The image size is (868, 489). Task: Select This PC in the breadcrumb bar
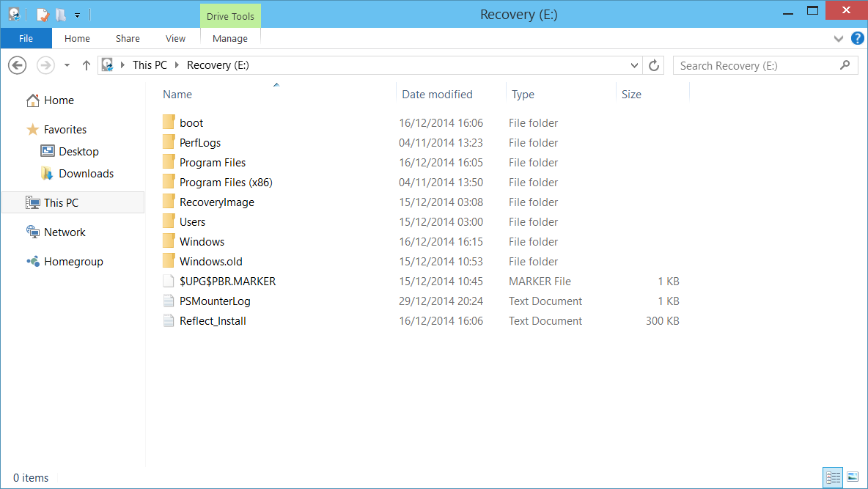tap(150, 65)
